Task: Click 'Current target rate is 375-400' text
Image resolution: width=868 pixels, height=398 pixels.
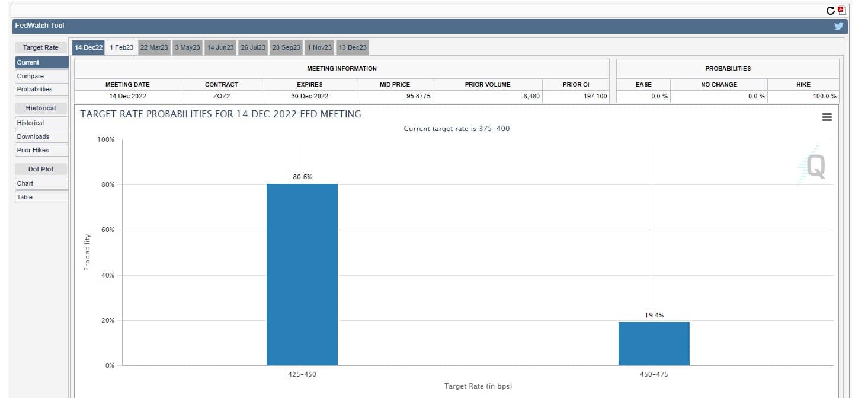Action: coord(456,129)
